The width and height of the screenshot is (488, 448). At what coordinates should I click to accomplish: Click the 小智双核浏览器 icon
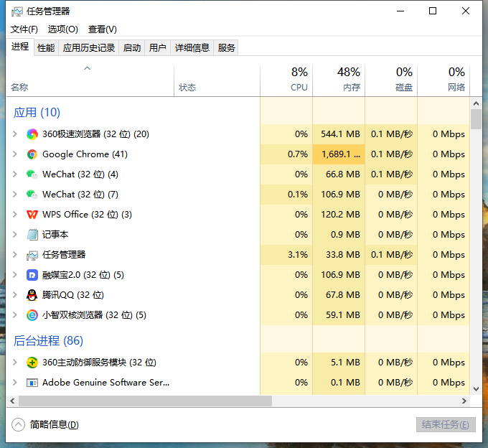pos(32,315)
